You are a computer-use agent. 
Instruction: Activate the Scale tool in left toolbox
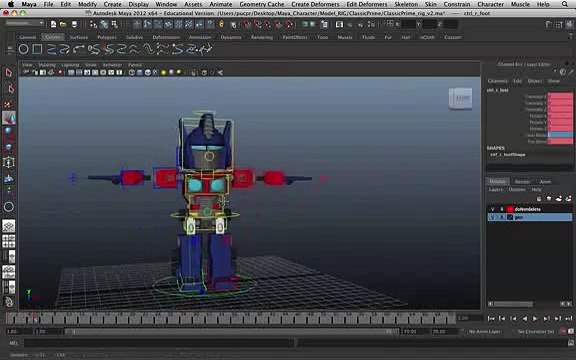point(9,148)
